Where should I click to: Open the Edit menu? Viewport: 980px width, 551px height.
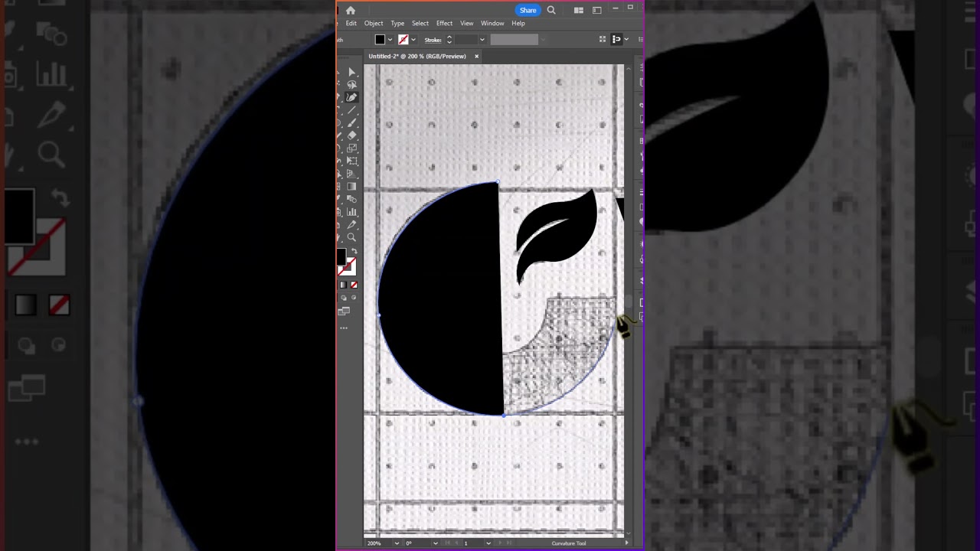pyautogui.click(x=351, y=24)
